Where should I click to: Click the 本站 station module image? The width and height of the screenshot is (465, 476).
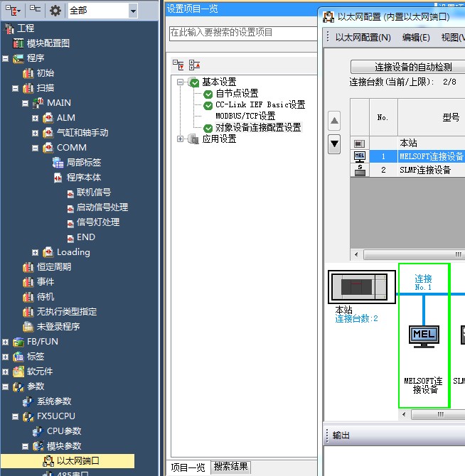click(x=362, y=286)
